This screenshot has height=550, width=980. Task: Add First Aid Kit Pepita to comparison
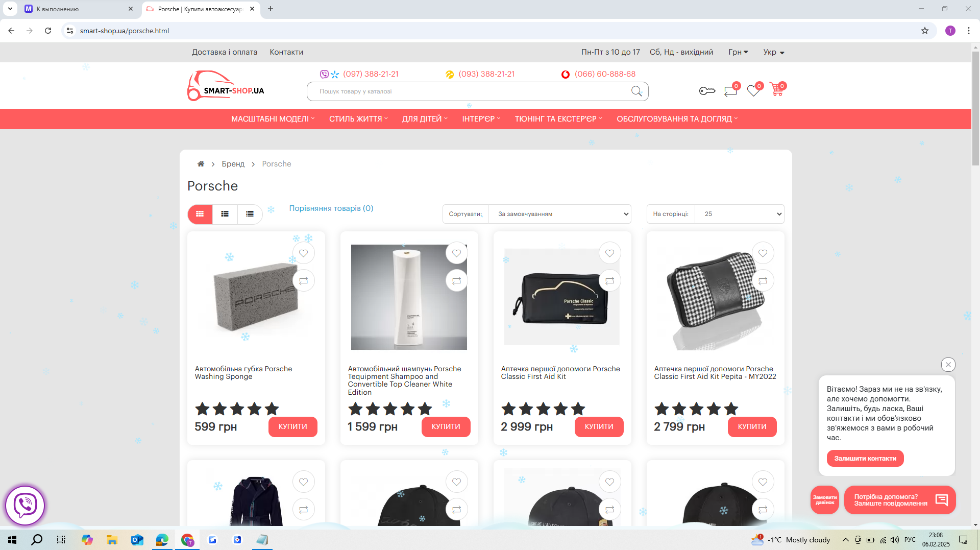tap(763, 281)
